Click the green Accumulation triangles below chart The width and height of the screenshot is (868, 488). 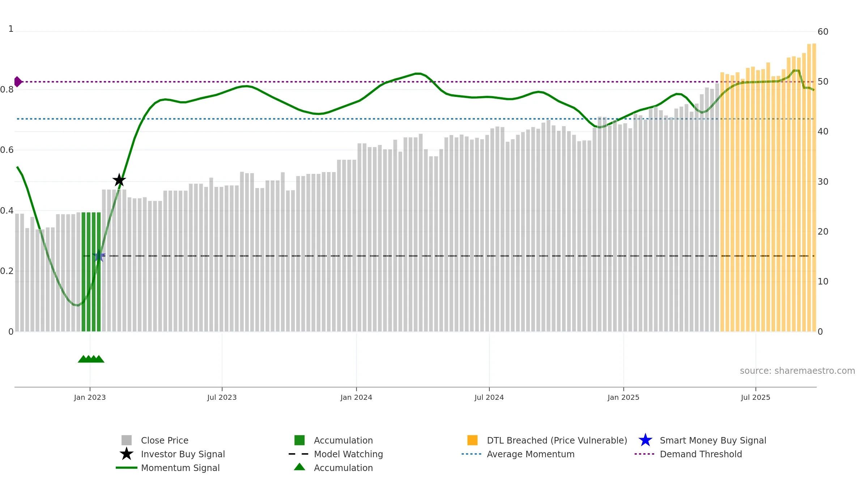pyautogui.click(x=91, y=359)
